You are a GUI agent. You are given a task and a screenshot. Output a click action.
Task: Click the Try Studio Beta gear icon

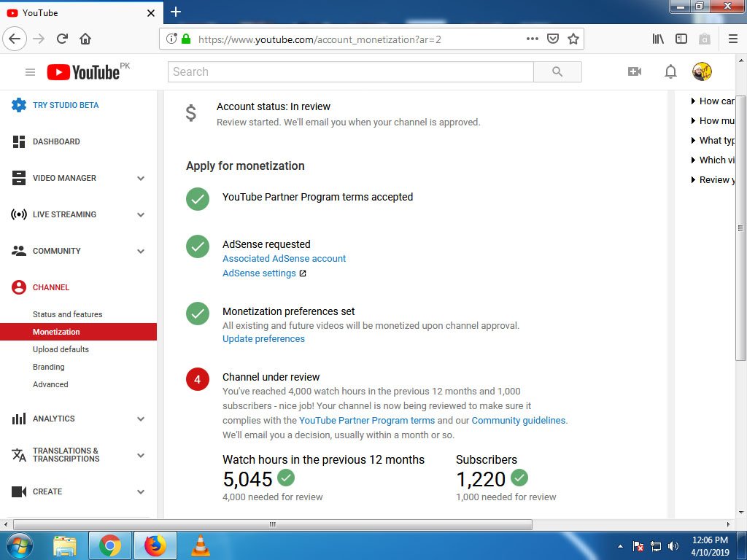tap(19, 105)
